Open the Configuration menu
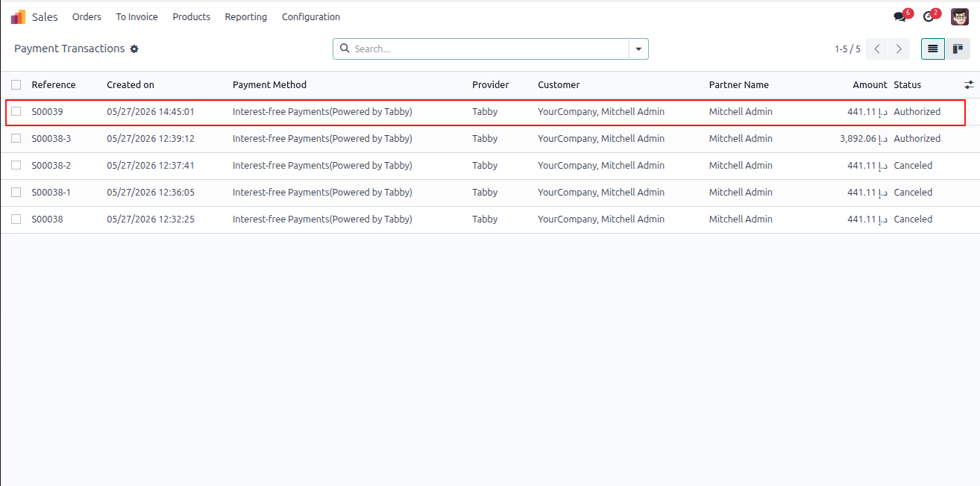980x486 pixels. pos(311,16)
